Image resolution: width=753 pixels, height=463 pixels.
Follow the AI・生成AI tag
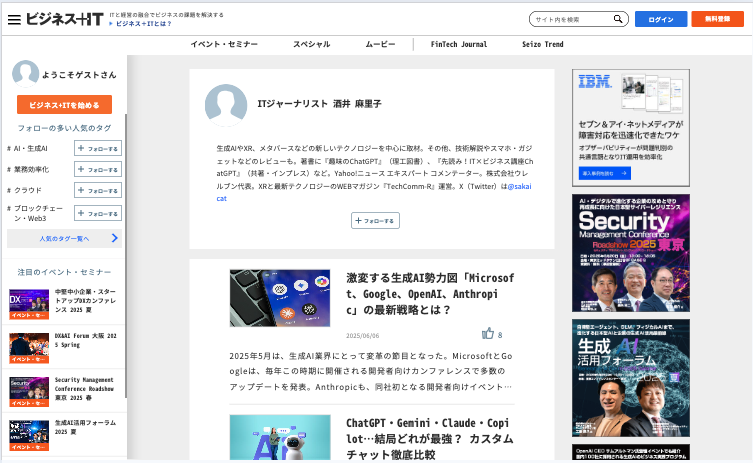(97, 148)
